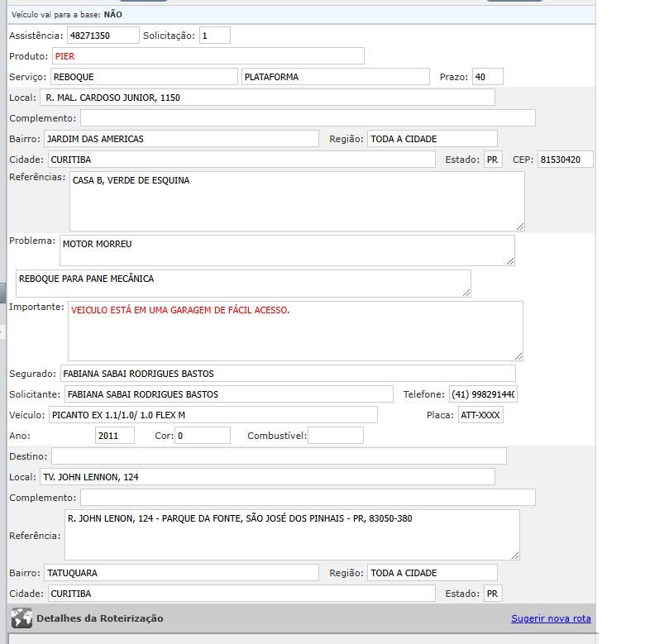Click the Local field R. MAL. CARDOSO JUNIOR, 1150
This screenshot has height=644, width=664.
click(x=267, y=98)
